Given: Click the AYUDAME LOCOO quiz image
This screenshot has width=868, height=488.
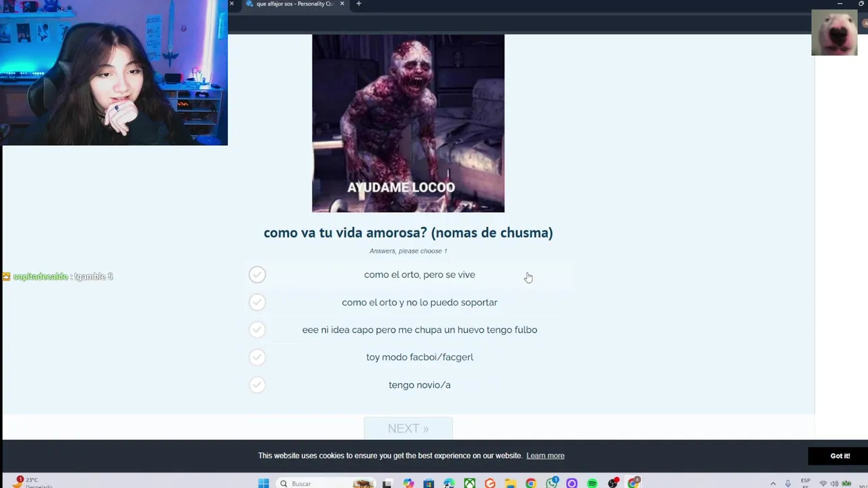Looking at the screenshot, I should tap(408, 123).
